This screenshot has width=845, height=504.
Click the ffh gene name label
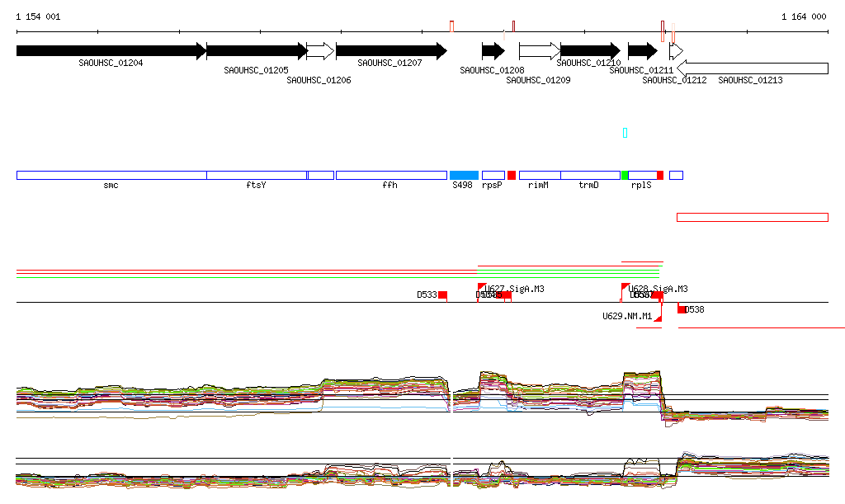389,186
